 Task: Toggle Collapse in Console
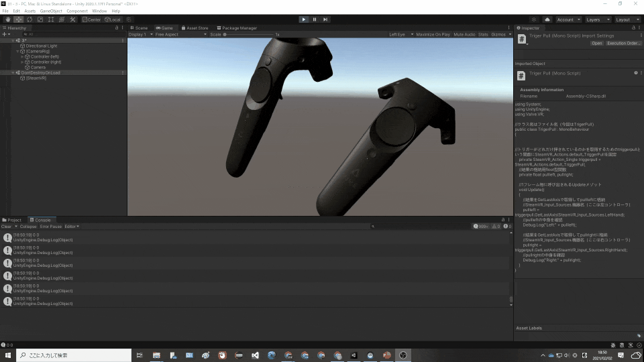point(28,227)
